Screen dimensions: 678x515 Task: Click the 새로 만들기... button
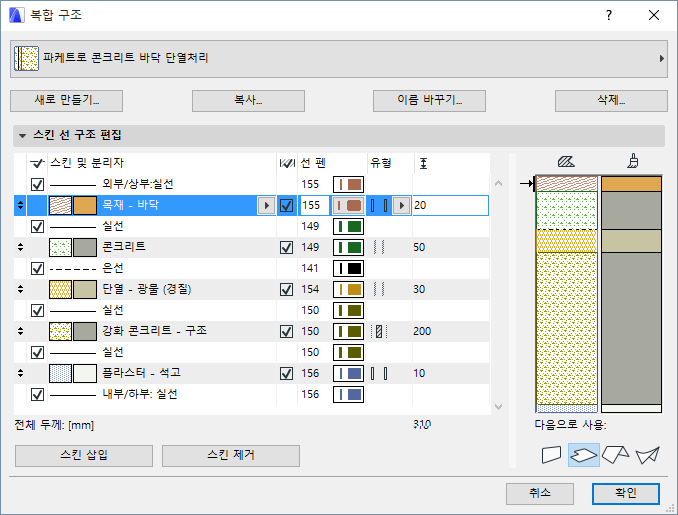pos(67,101)
